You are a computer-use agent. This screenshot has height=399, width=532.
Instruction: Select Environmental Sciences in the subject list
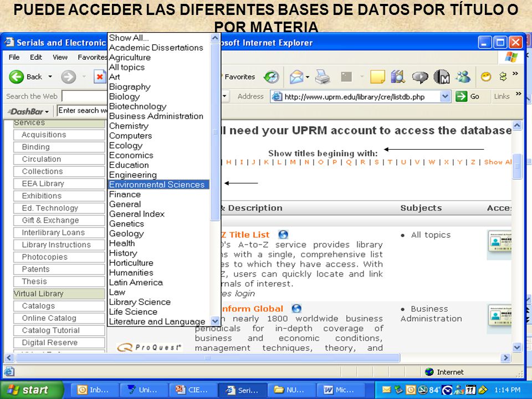click(159, 185)
